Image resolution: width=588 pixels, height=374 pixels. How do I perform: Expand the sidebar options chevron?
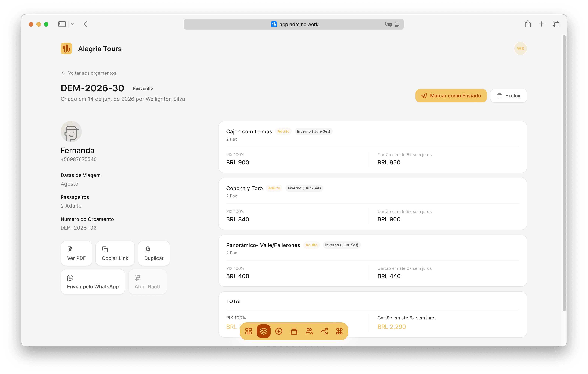[x=72, y=24]
